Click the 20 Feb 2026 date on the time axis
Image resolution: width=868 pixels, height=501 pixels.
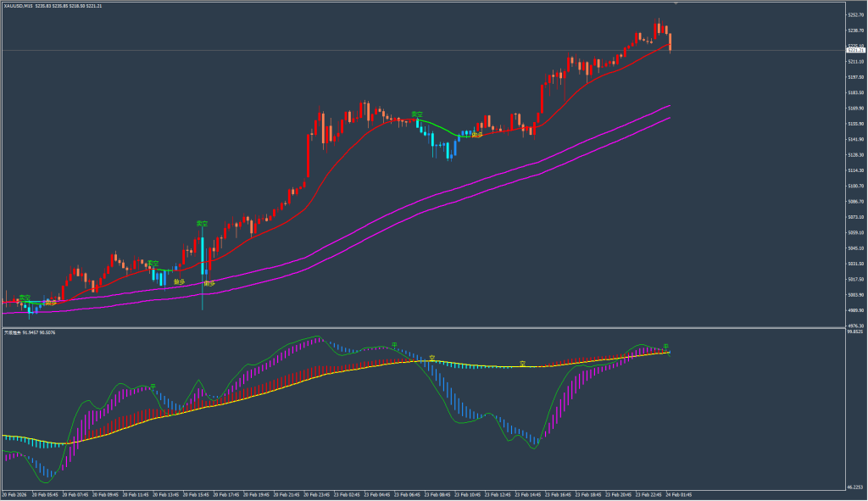pos(15,494)
